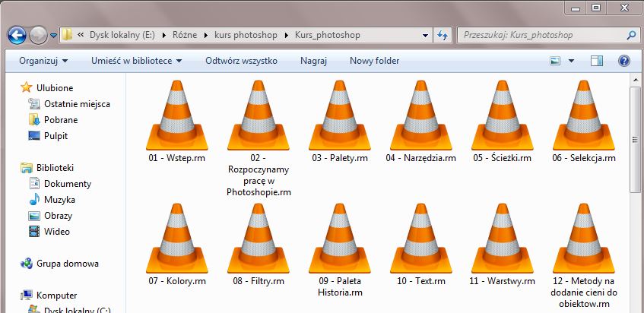This screenshot has height=313, width=644.
Task: Click the file name 07 - Kolory.rm
Action: click(x=177, y=281)
